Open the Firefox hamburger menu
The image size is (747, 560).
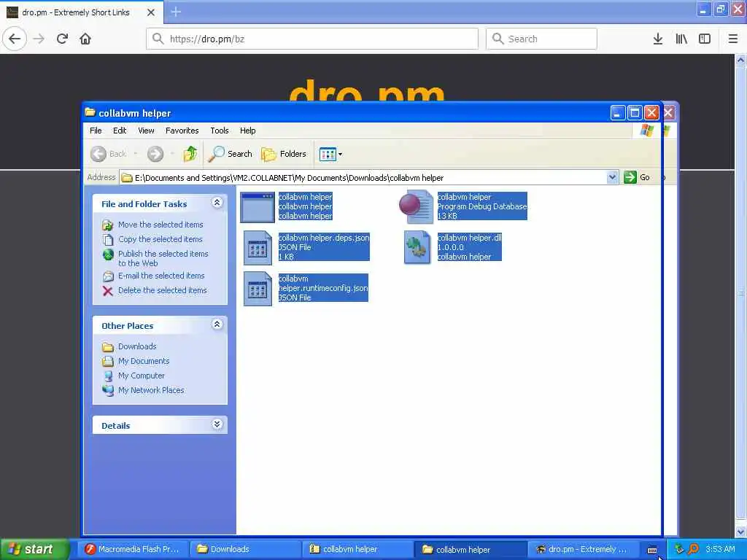[732, 39]
